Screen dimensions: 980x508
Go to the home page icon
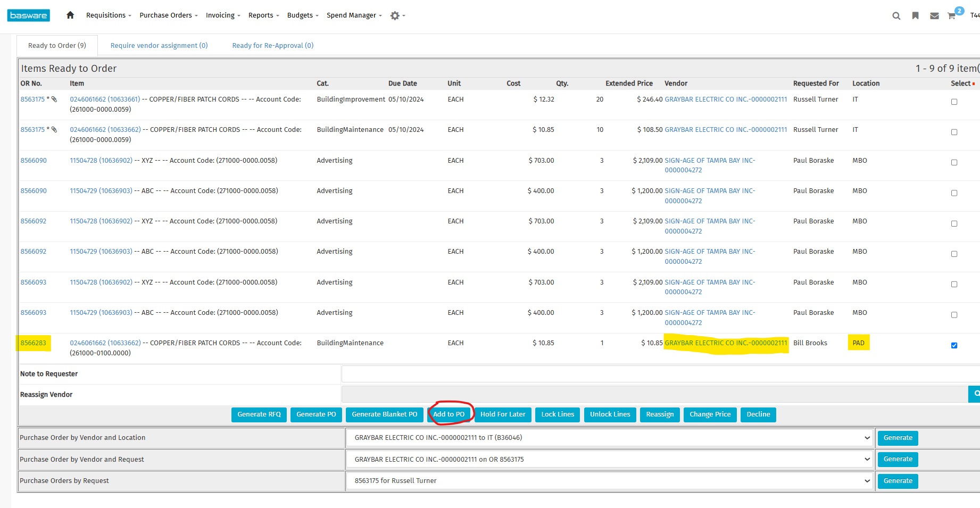tap(70, 15)
